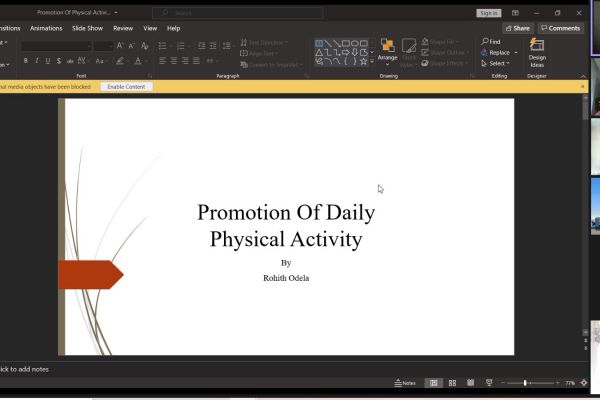Image resolution: width=600 pixels, height=400 pixels.
Task: Align text left
Action: click(163, 60)
